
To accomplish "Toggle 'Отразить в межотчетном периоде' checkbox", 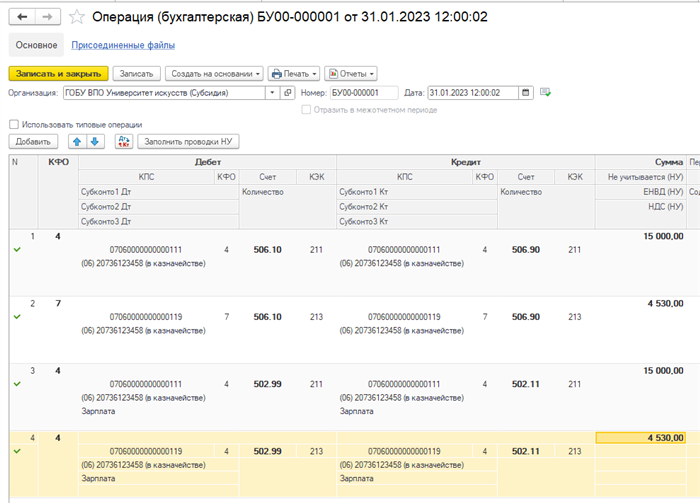I will click(x=306, y=110).
